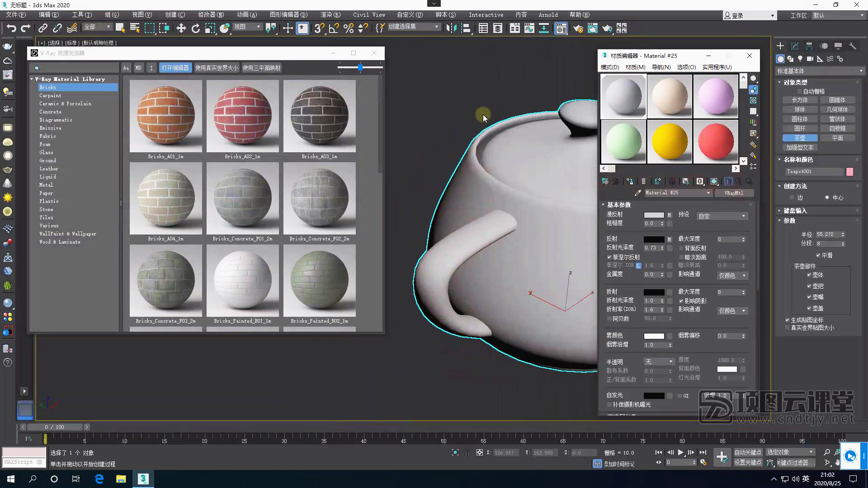Click the diffuse color swatch

click(x=654, y=215)
